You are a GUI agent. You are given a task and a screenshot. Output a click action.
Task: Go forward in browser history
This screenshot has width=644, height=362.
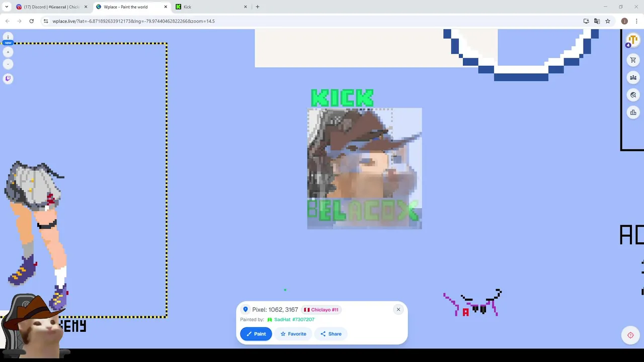pyautogui.click(x=19, y=21)
